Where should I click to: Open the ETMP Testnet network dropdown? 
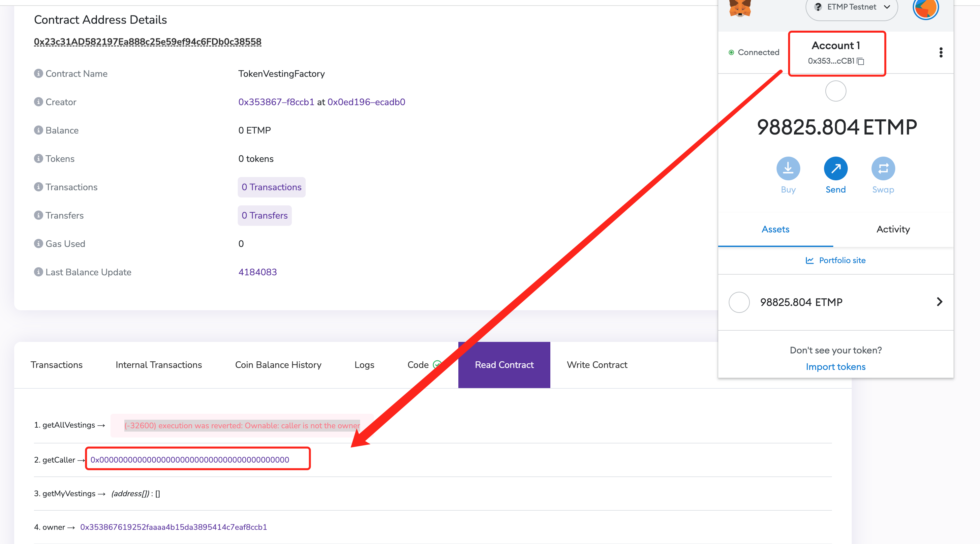tap(851, 7)
